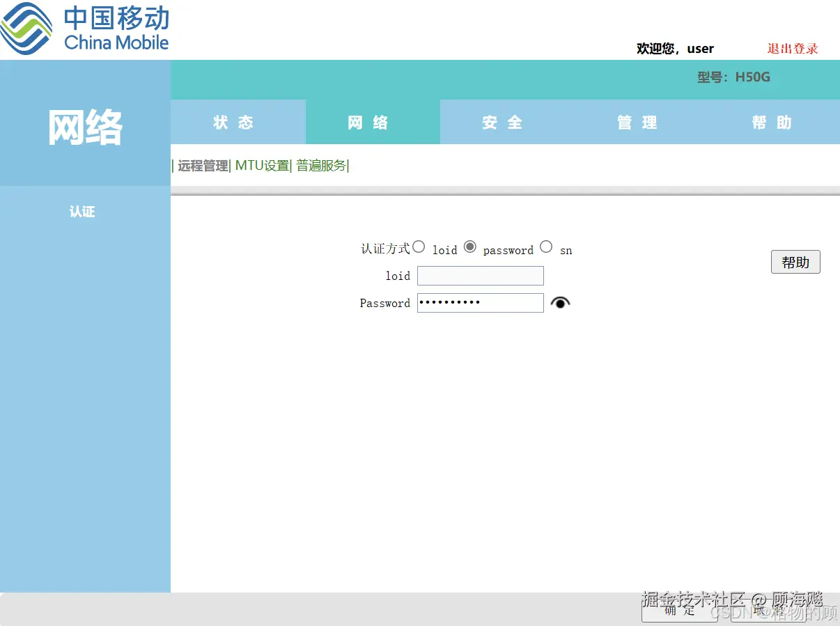Open 普遍服务 page
840x626 pixels.
321,166
